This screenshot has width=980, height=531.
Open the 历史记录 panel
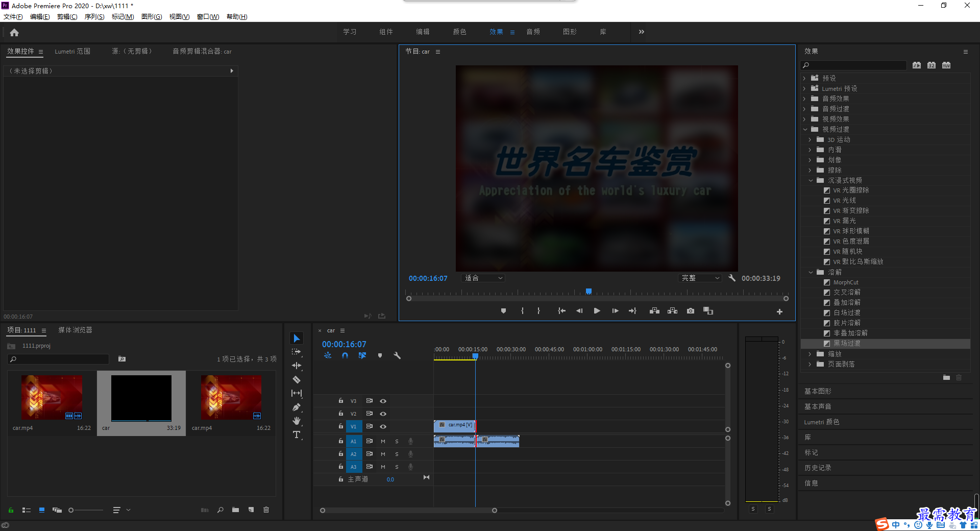(818, 468)
